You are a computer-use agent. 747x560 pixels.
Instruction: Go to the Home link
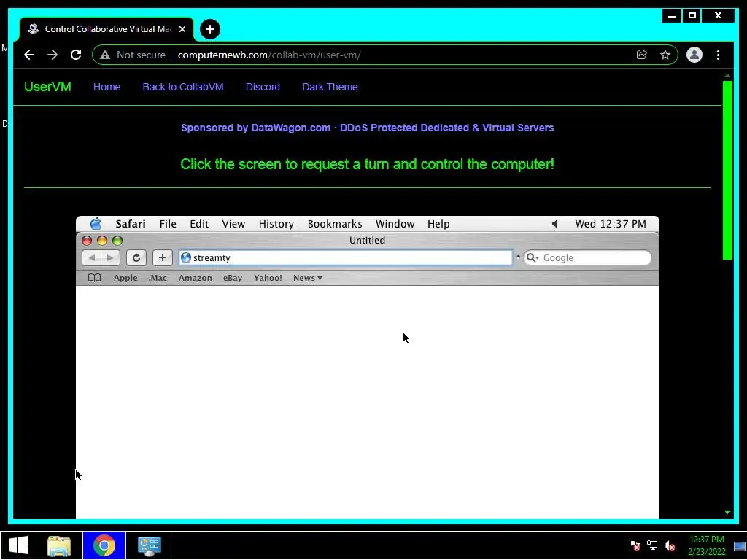[107, 87]
